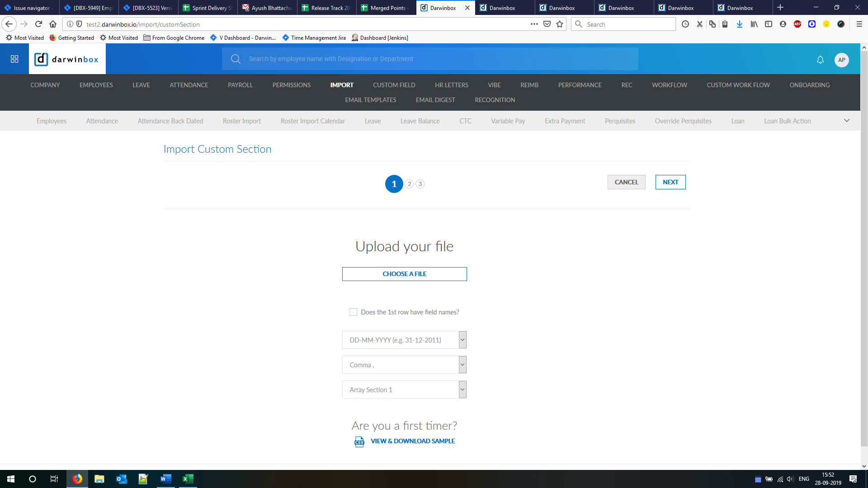
Task: Click the notification bell icon
Action: point(820,60)
